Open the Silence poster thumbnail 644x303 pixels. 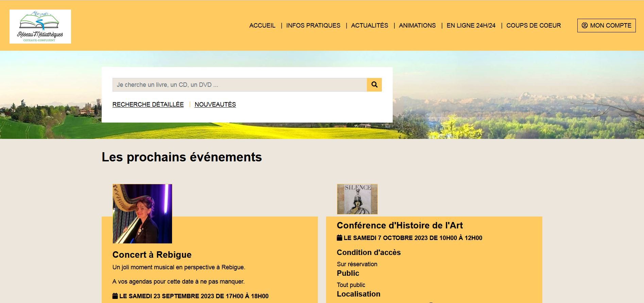tap(357, 199)
